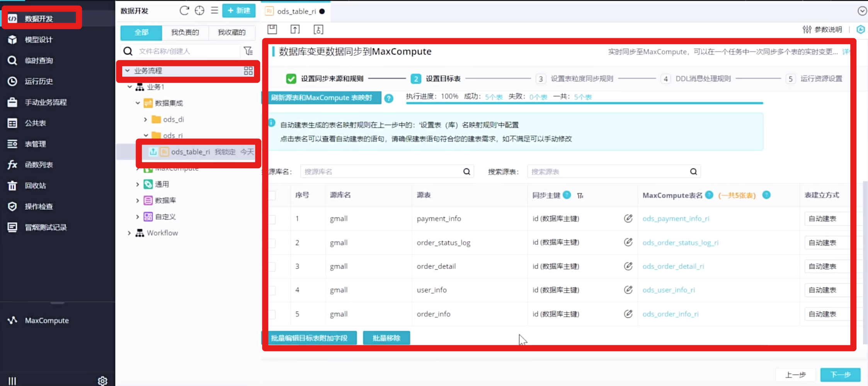The height and width of the screenshot is (386, 868).
Task: Open settings gear at sidebar bottom
Action: click(102, 381)
